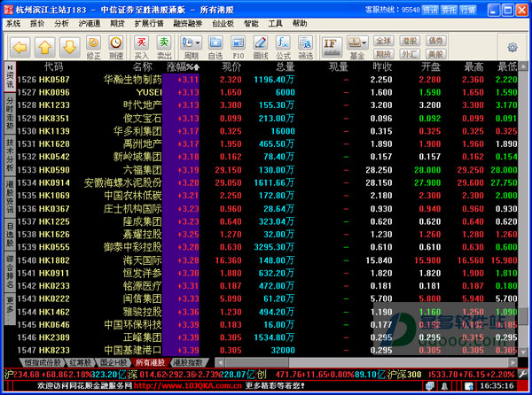This screenshot has height=395, width=532.
Task: Select stock row HK1882 海天国际
Action: pos(268,260)
